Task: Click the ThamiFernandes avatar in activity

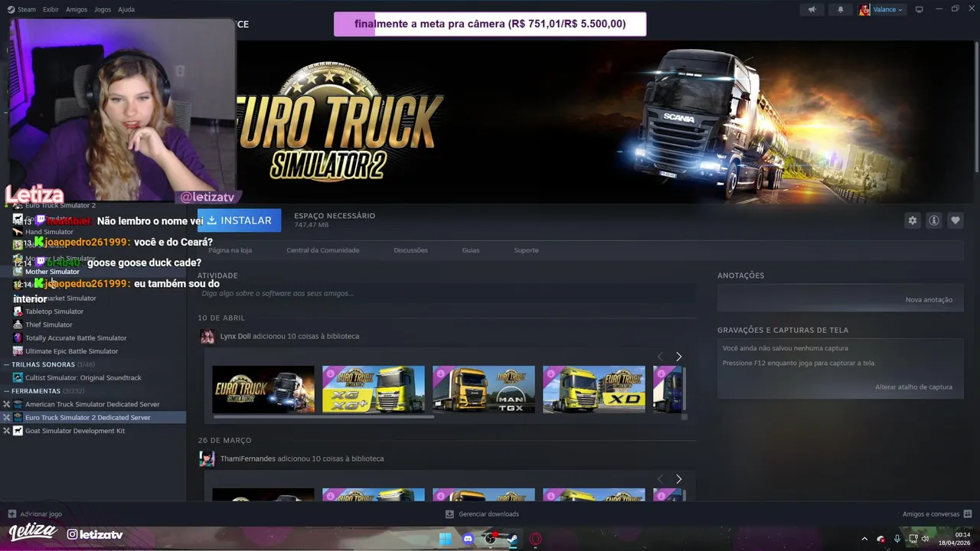Action: click(x=207, y=458)
